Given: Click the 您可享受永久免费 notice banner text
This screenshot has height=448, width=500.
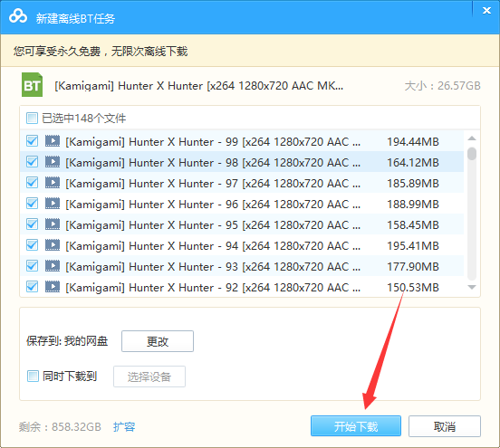Looking at the screenshot, I should coord(101,51).
